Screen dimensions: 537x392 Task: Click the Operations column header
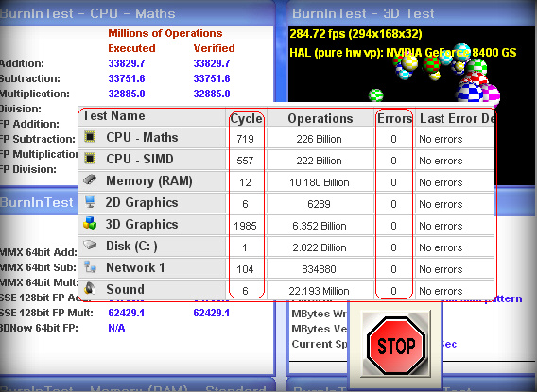(x=320, y=118)
